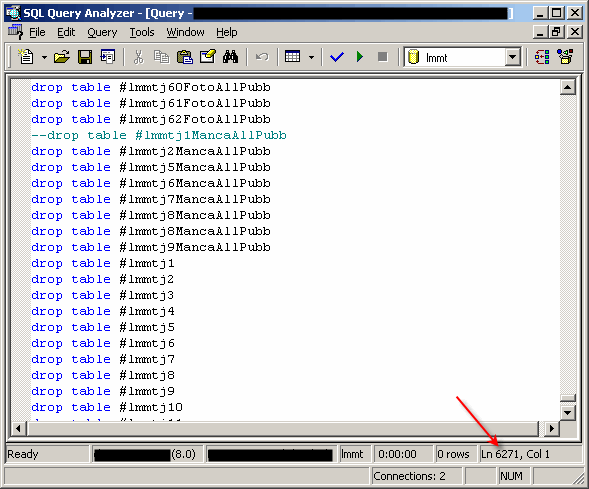The width and height of the screenshot is (589, 489).
Task: Save query using the floppy disk icon
Action: pyautogui.click(x=85, y=57)
